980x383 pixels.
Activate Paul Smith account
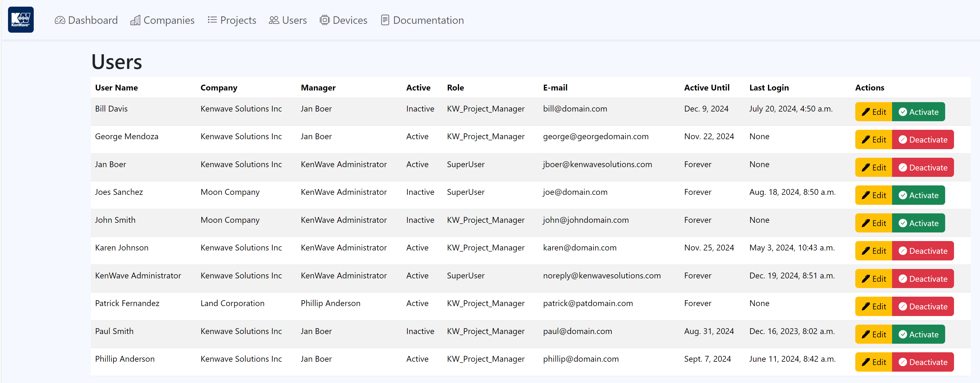(x=918, y=334)
